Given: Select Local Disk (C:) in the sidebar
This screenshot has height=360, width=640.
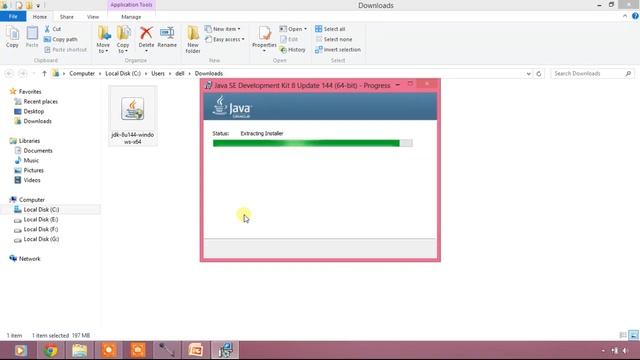Looking at the screenshot, I should pyautogui.click(x=41, y=209).
